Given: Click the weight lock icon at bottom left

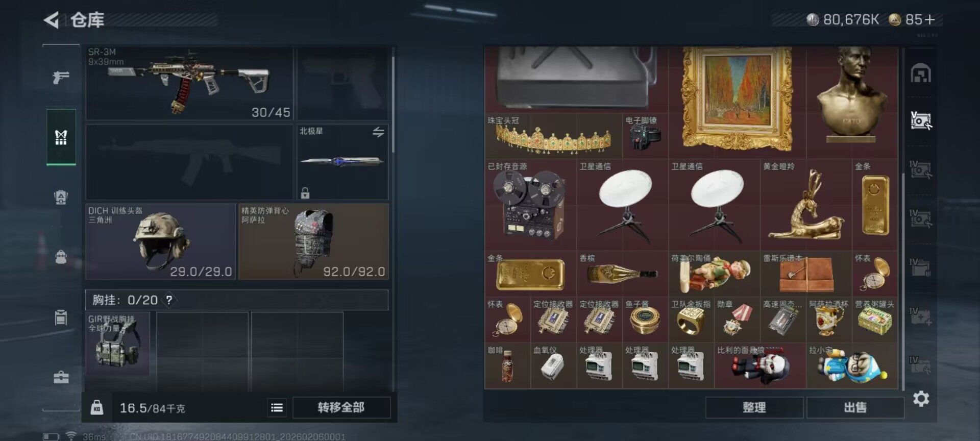Looking at the screenshot, I should point(97,407).
